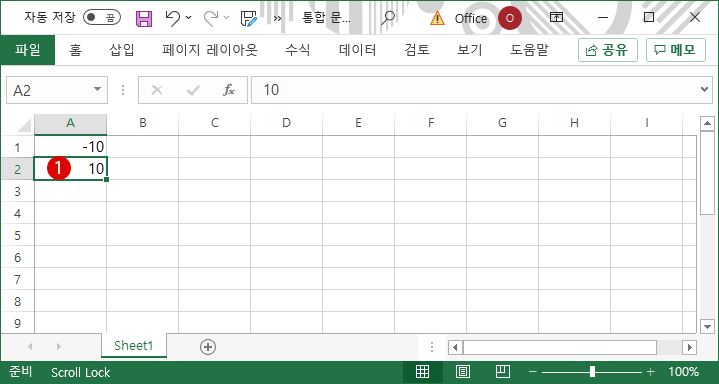Click the vertical scrollbar down arrow
This screenshot has height=384, width=719.
click(708, 327)
